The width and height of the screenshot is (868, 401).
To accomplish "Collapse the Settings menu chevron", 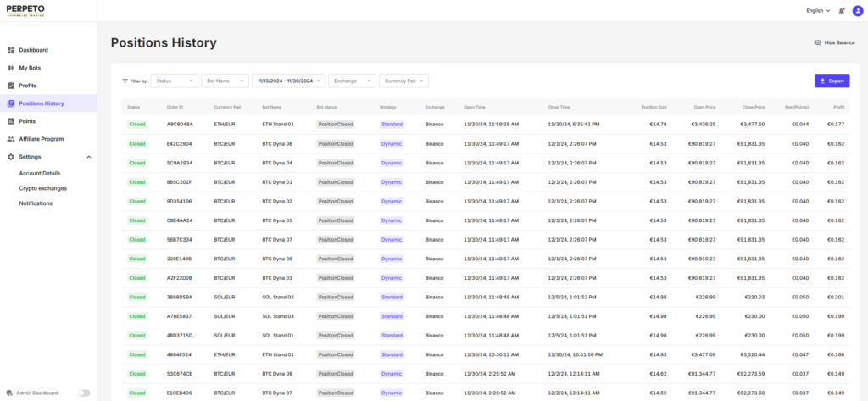I will click(89, 157).
